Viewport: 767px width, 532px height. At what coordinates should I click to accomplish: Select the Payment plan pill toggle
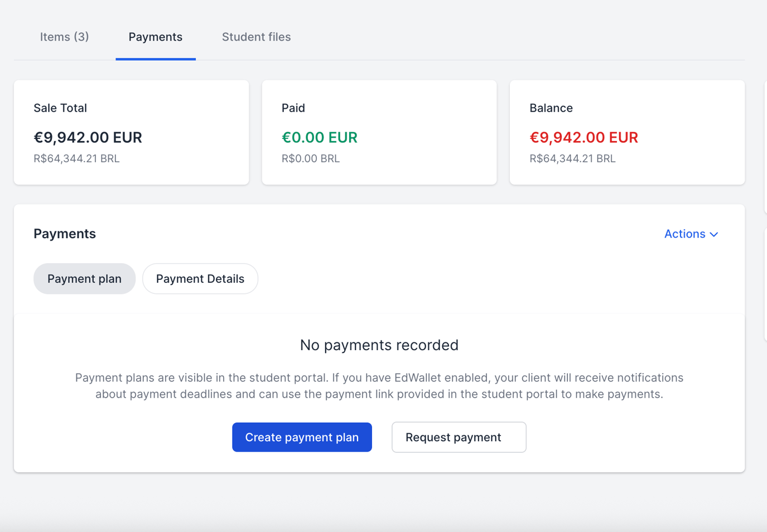point(84,278)
